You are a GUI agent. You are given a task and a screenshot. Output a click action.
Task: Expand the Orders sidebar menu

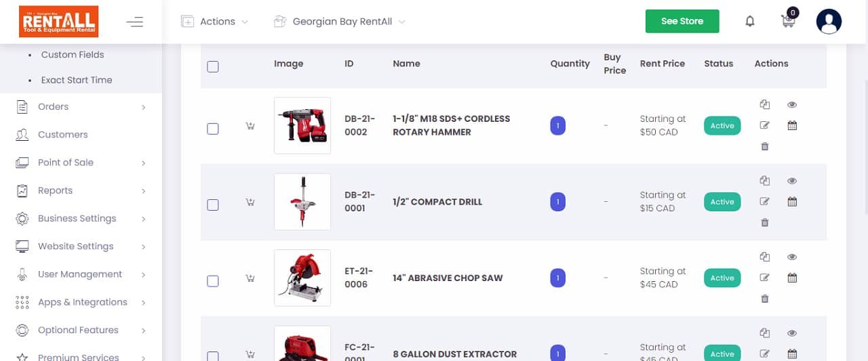[x=81, y=106]
